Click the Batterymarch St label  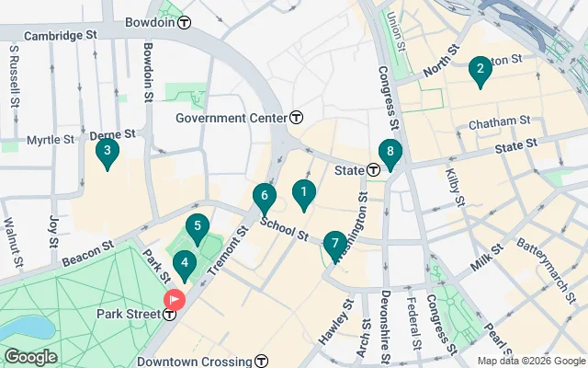coord(546,270)
